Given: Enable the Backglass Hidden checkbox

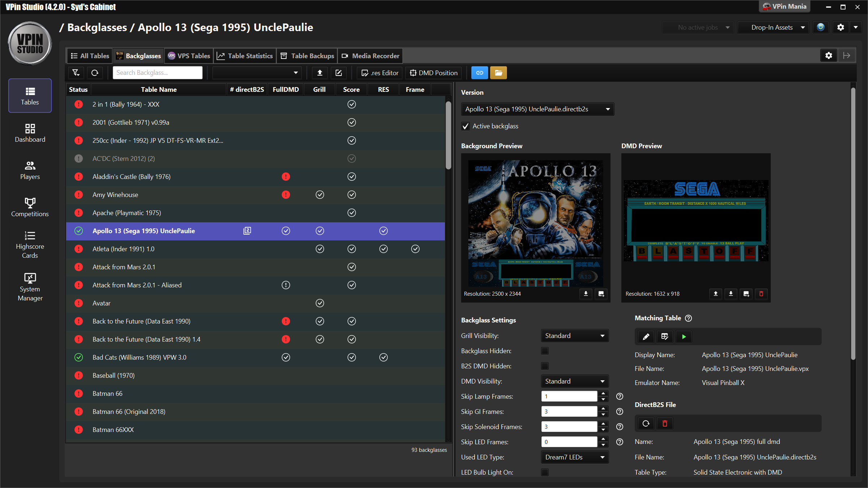Looking at the screenshot, I should 545,351.
